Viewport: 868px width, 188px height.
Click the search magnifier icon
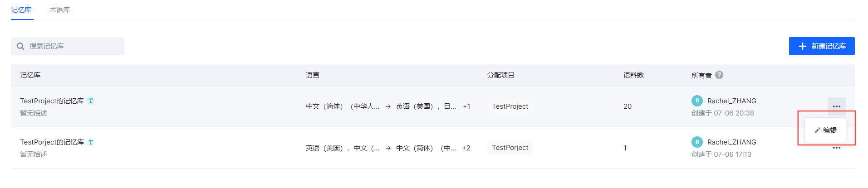pos(20,46)
